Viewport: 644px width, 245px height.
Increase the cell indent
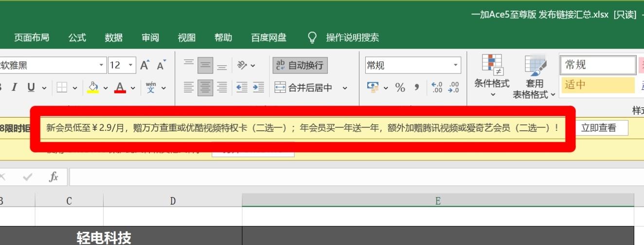[259, 87]
